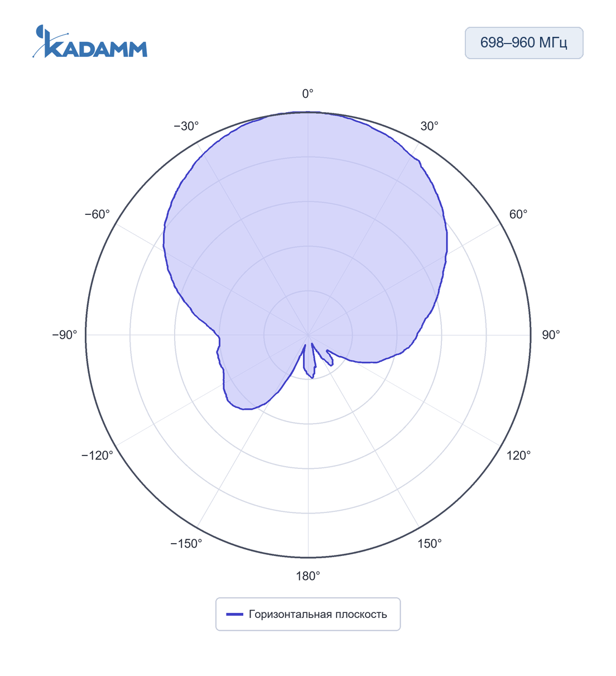Click the blue legend line swatch
Image resolution: width=616 pixels, height=676 pixels.
pyautogui.click(x=234, y=614)
